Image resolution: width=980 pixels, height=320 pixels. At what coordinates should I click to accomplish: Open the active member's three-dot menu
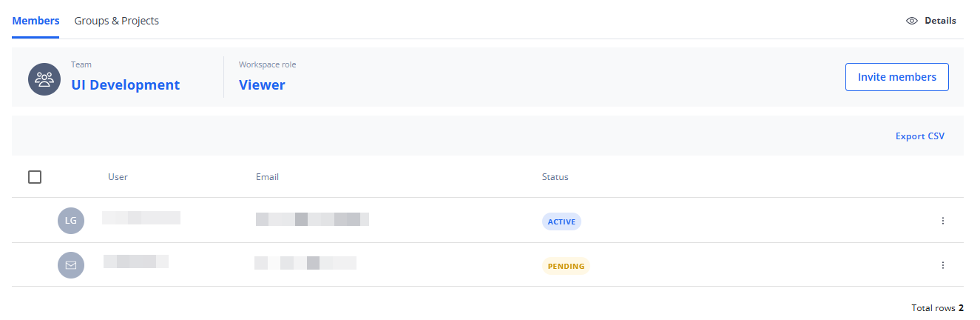pos(942,221)
